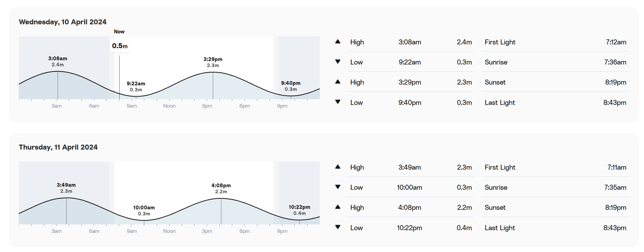This screenshot has height=252, width=644.
Task: Click the 4:08pm 2.2m peak label on Thursday's chart
Action: pyautogui.click(x=221, y=188)
